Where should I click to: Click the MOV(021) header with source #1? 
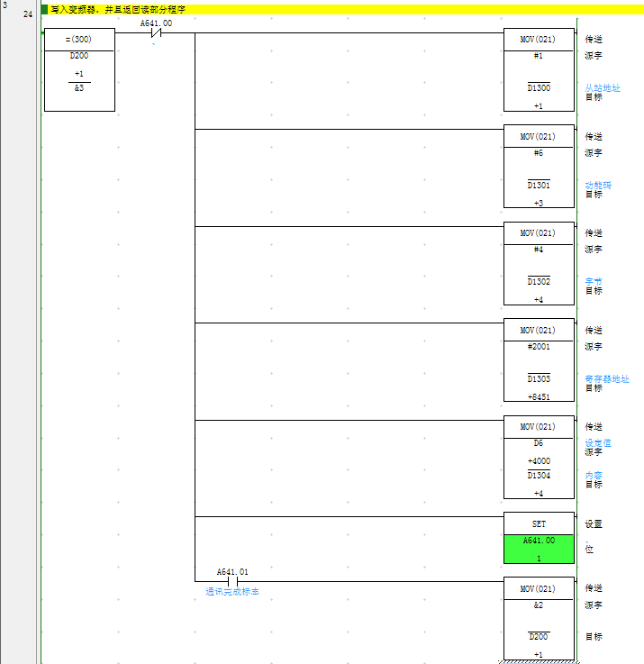(x=539, y=40)
